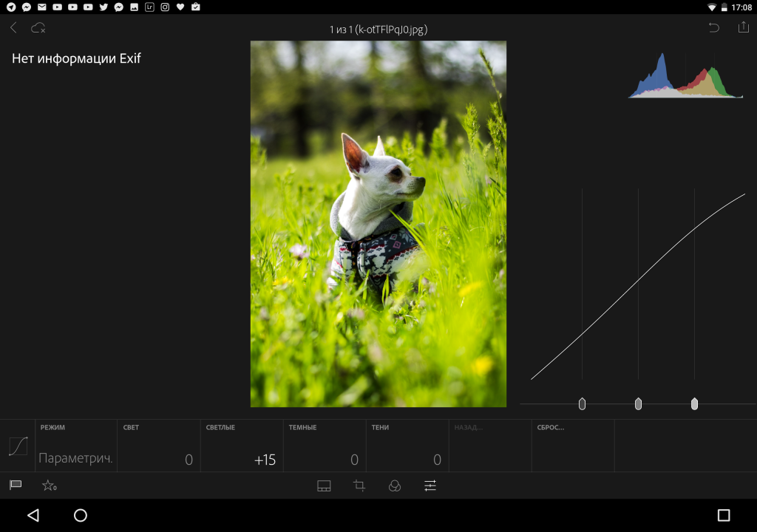Show the filmstrip view icon

click(324, 485)
